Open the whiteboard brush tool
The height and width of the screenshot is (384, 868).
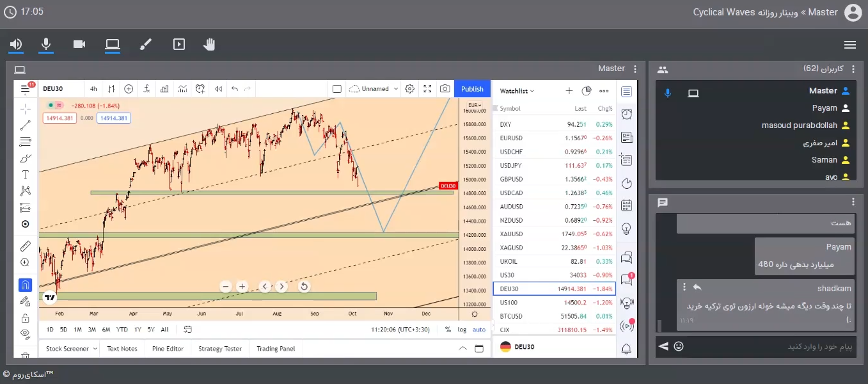(146, 44)
